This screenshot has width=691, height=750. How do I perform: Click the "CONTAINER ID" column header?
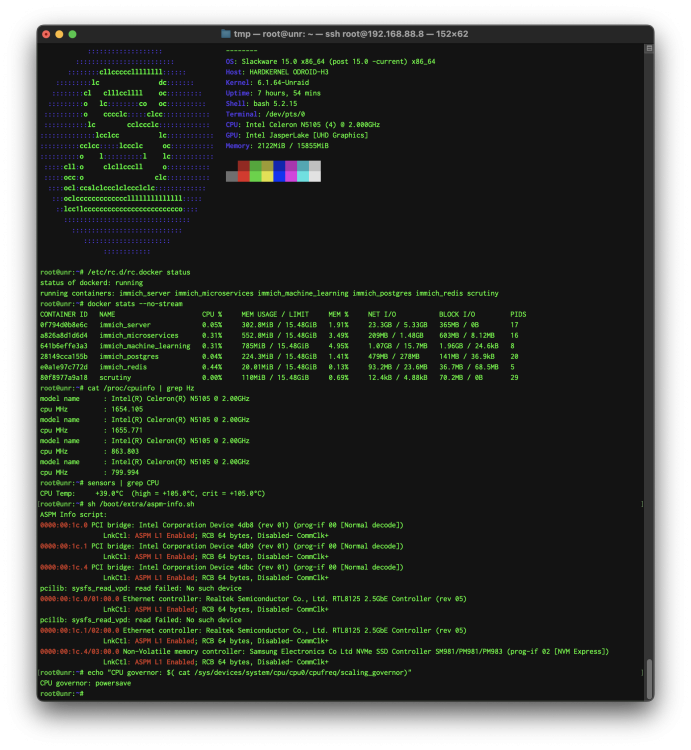tap(64, 314)
